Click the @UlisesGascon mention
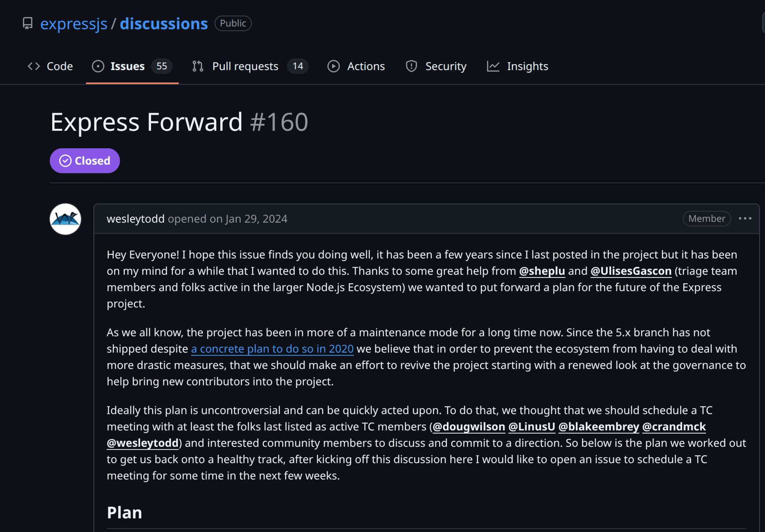The width and height of the screenshot is (765, 532). (631, 271)
